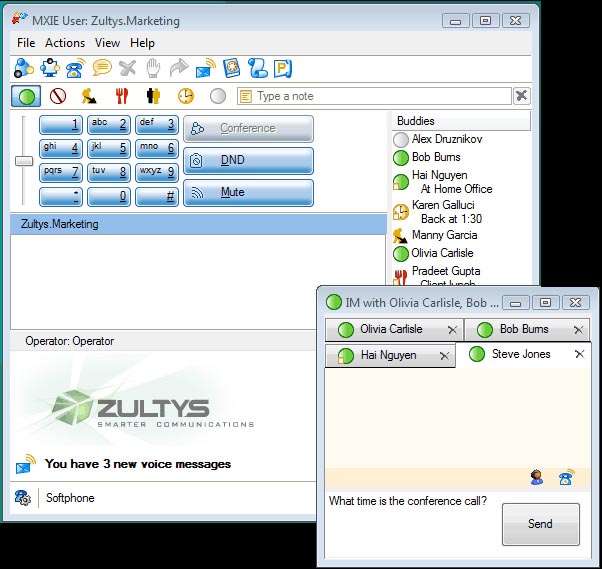The image size is (602, 569).
Task: Open new voice messages envelope icon
Action: (26, 464)
